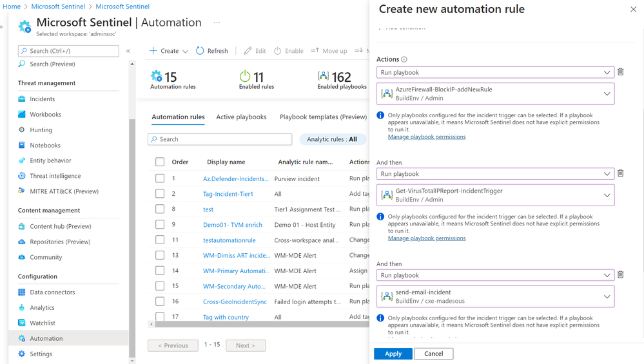Open the AzureFirewall-BlockIP-addNewRule playbook dropdown
644x364 pixels.
tap(495, 93)
